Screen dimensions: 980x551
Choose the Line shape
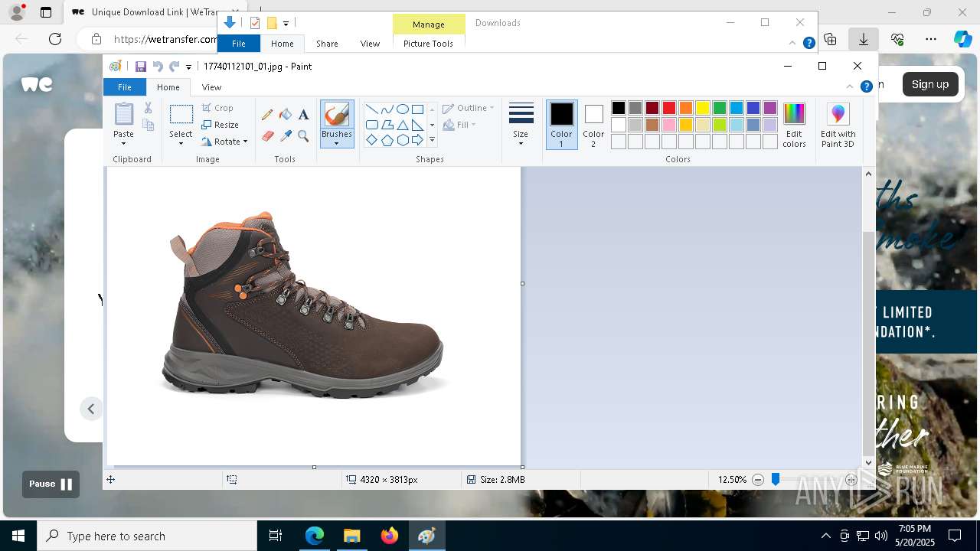coord(371,109)
